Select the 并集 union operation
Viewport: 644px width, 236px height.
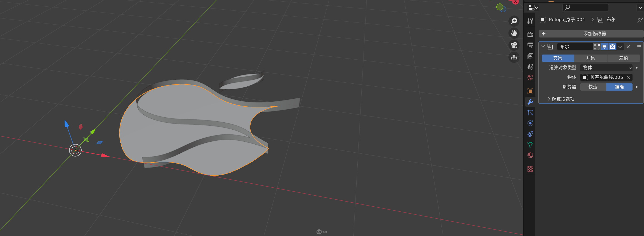point(591,58)
